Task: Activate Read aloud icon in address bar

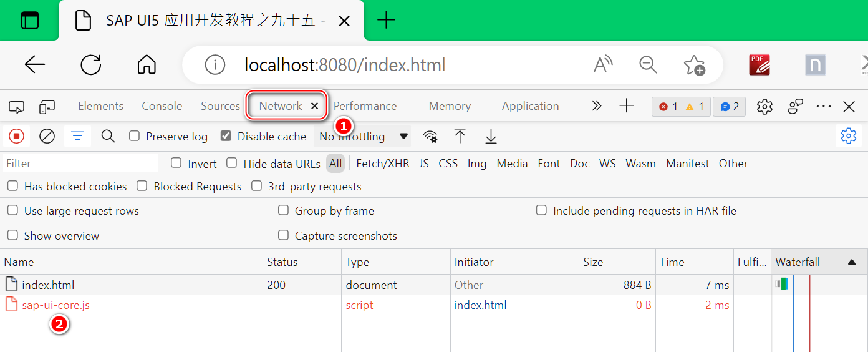Action: click(603, 64)
